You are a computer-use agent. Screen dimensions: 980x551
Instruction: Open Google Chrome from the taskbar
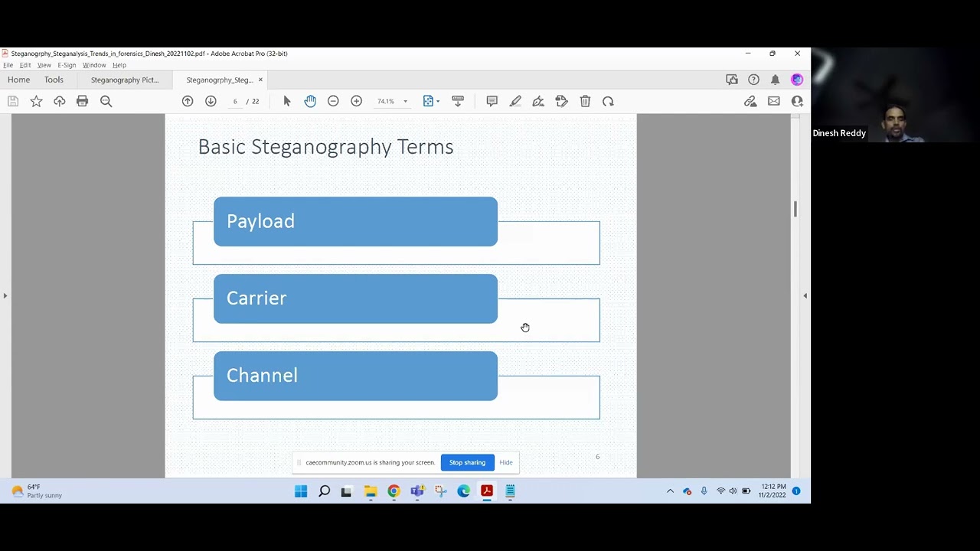pos(394,491)
